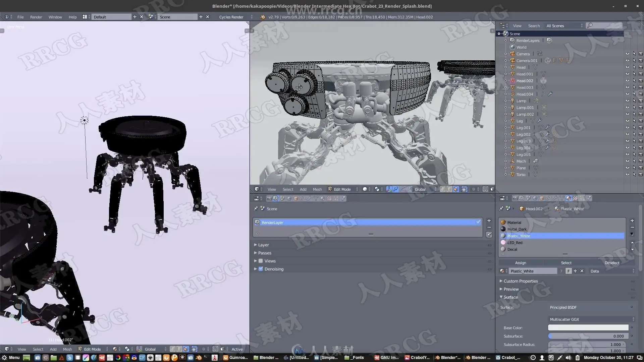Open Render Layers tab in middle properties panel
644x362 pixels.
pos(276,198)
